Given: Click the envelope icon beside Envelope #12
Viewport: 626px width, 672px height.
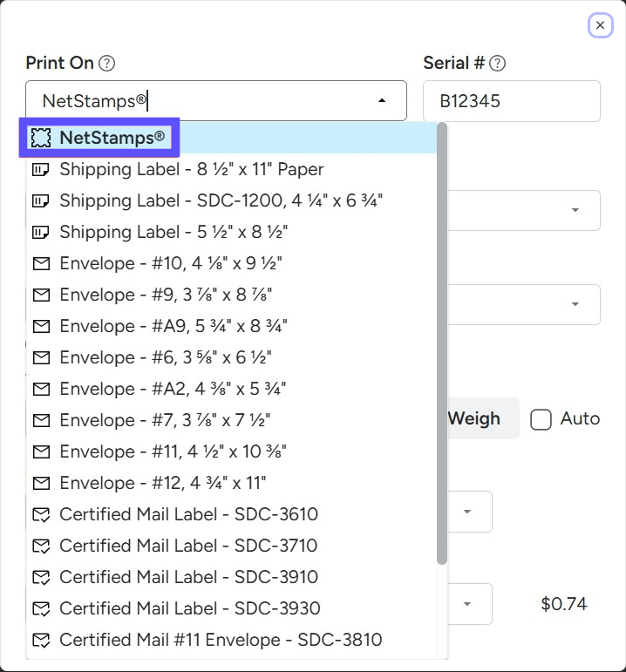Looking at the screenshot, I should click(x=41, y=483).
